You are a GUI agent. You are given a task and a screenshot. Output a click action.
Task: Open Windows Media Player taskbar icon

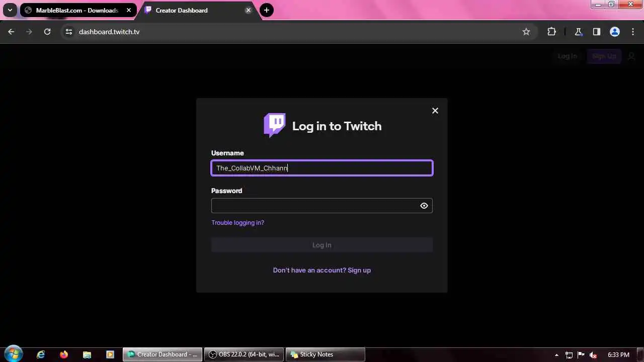pyautogui.click(x=110, y=354)
